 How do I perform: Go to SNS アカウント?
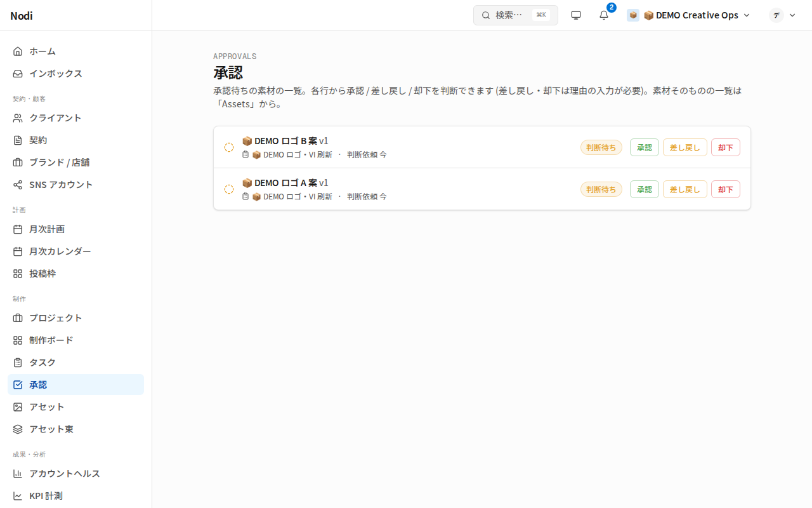tap(75, 185)
